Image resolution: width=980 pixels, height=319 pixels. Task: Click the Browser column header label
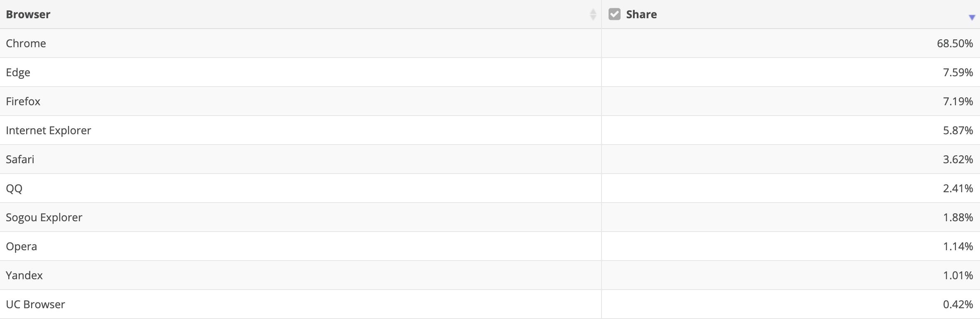pos(28,15)
